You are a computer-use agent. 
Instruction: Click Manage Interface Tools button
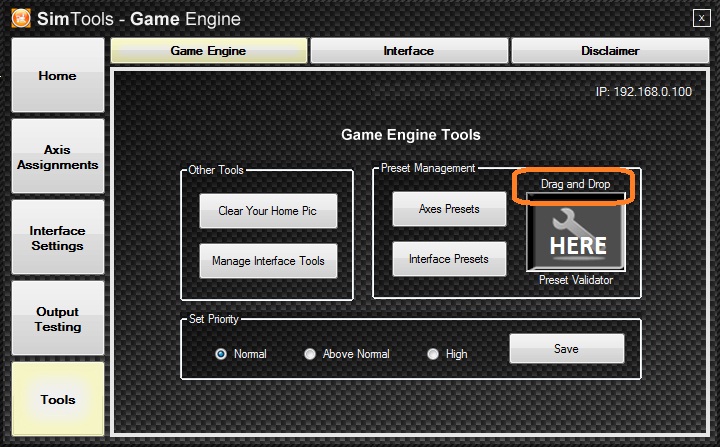click(x=268, y=261)
